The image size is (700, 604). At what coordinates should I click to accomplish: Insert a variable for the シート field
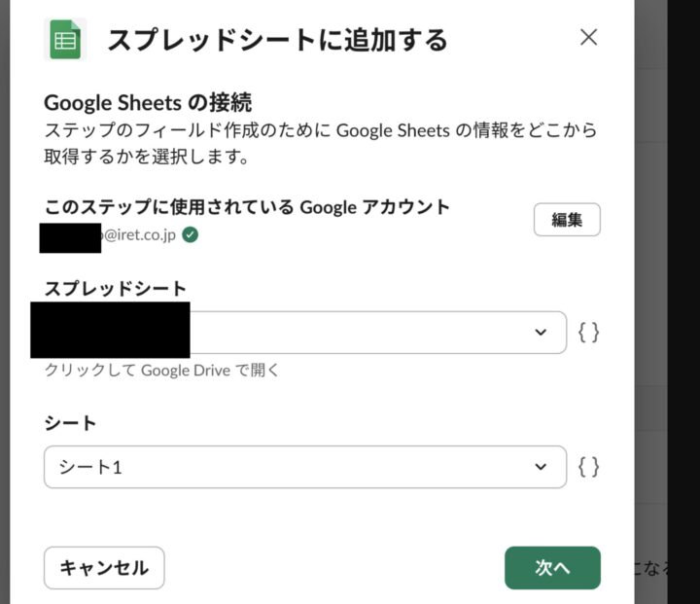[x=588, y=467]
